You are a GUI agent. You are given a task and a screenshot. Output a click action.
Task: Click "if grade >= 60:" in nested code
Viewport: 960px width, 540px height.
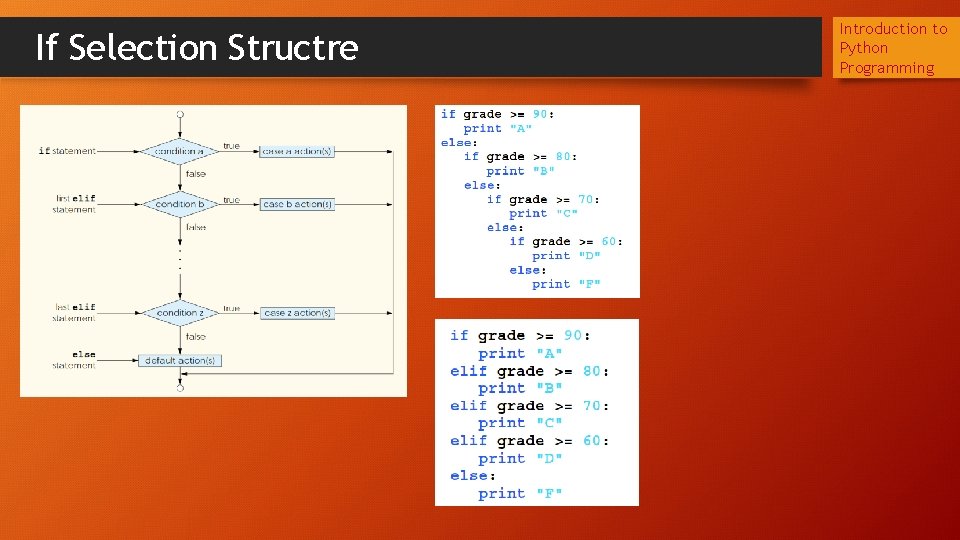click(566, 242)
